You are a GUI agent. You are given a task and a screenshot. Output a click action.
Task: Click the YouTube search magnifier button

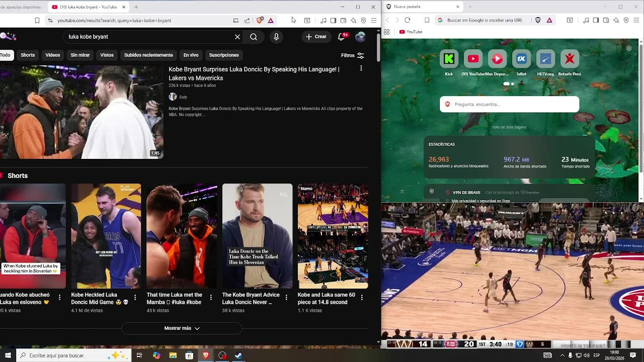tap(254, 37)
